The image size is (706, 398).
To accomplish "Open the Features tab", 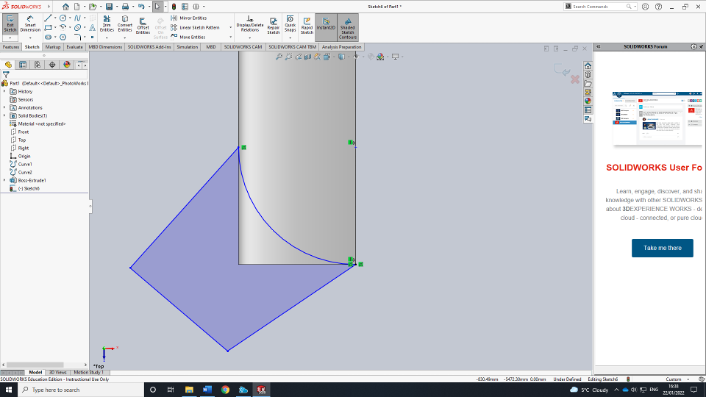I will click(11, 47).
